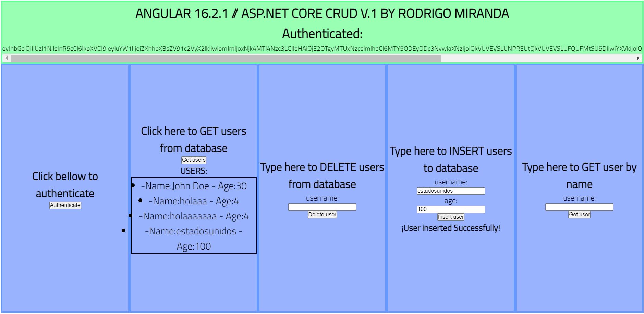Click the Authenticated: heading
Screen dimensions: 644x314
click(322, 34)
